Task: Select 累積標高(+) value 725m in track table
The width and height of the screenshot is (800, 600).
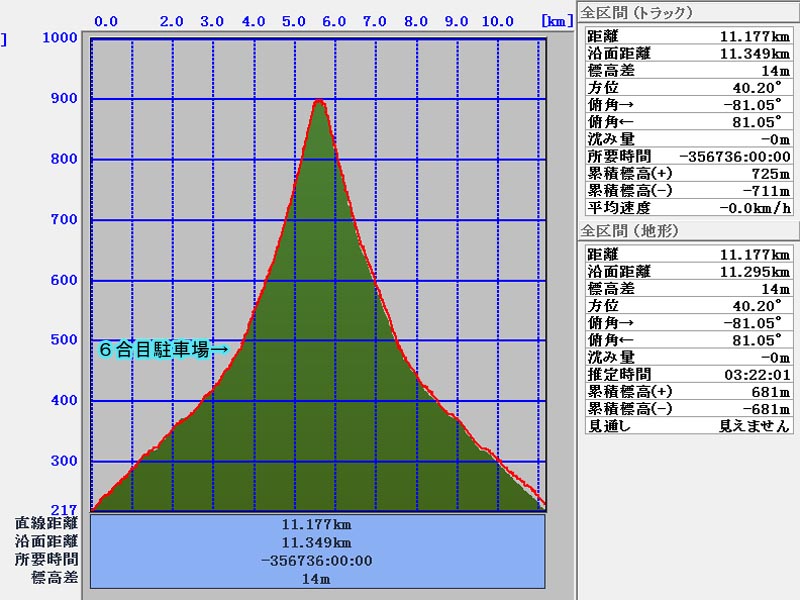Action: point(771,173)
